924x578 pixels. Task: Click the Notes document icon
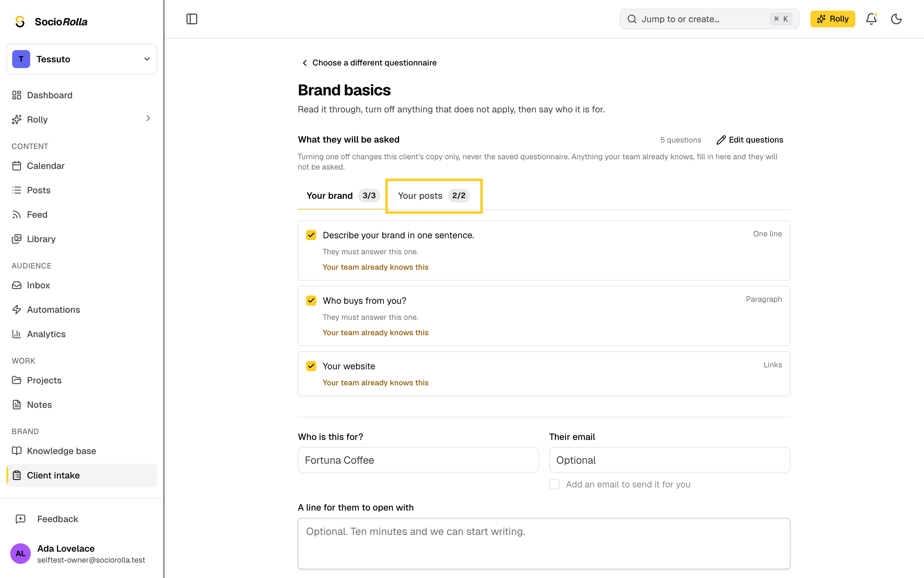[16, 405]
